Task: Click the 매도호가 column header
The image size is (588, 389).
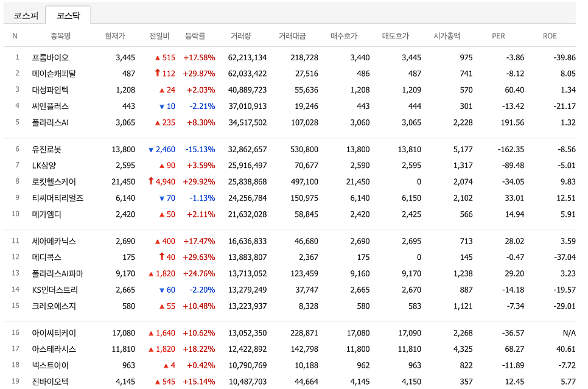Action: (x=395, y=36)
